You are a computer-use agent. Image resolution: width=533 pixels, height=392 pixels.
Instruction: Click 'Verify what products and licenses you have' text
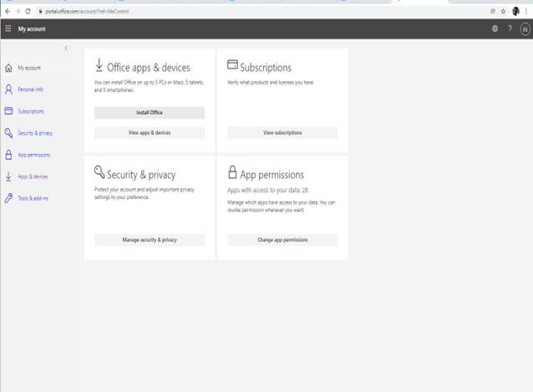click(271, 83)
